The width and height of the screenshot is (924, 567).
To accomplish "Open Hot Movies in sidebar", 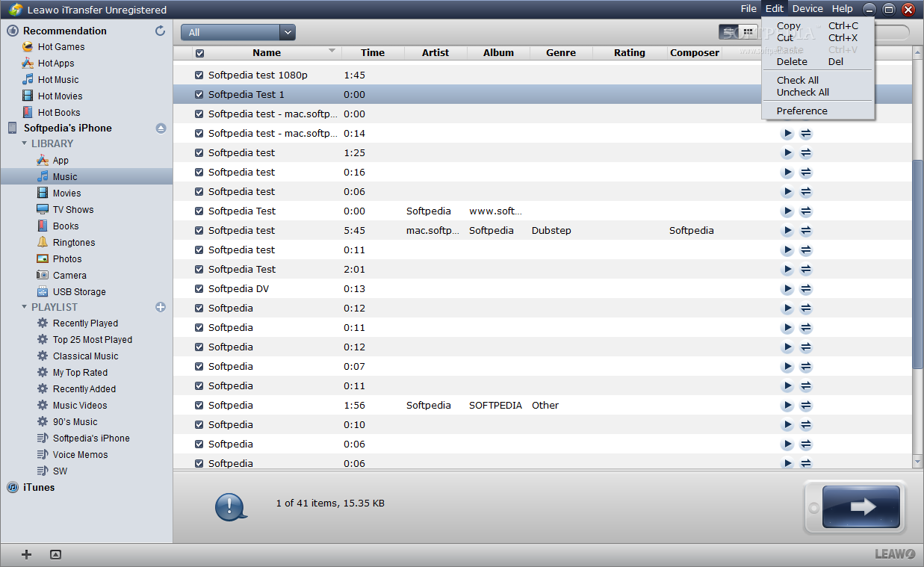I will point(60,96).
